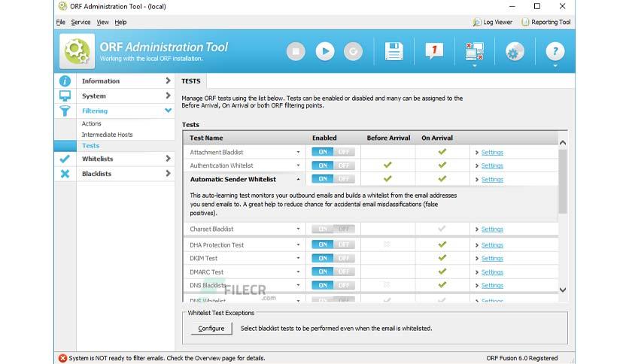Stop the ORF service

click(x=296, y=51)
